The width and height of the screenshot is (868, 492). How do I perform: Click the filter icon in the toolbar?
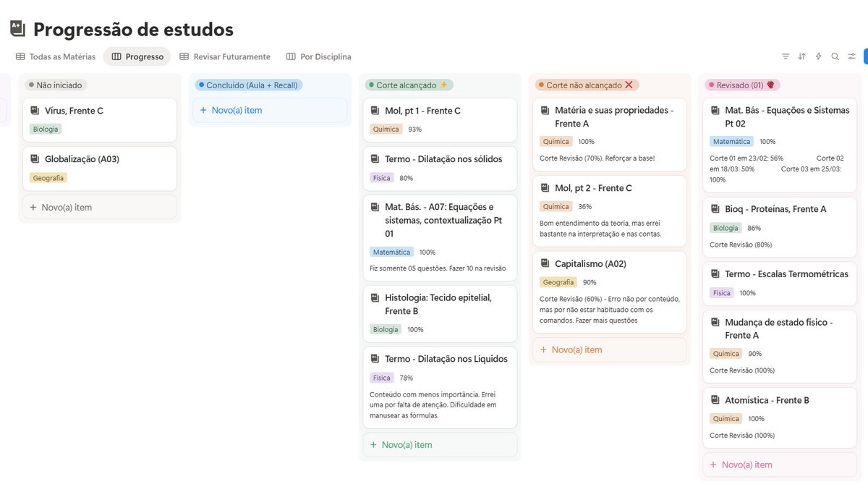pos(786,56)
